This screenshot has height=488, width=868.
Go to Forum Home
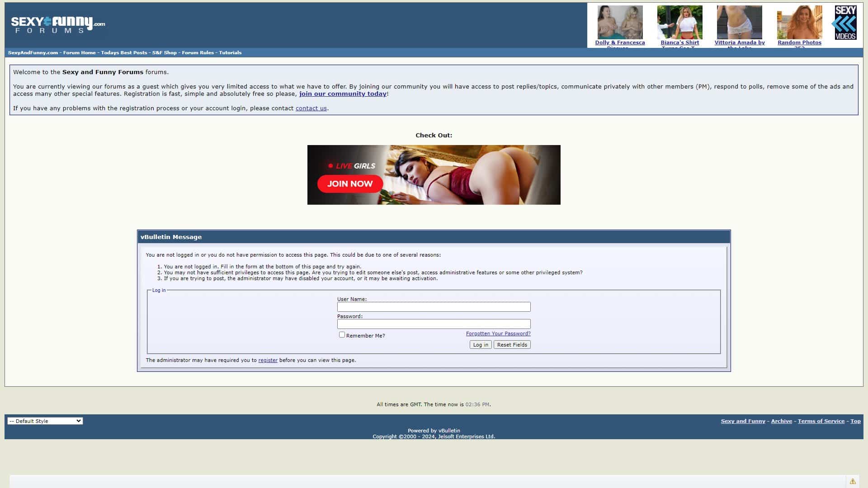79,52
